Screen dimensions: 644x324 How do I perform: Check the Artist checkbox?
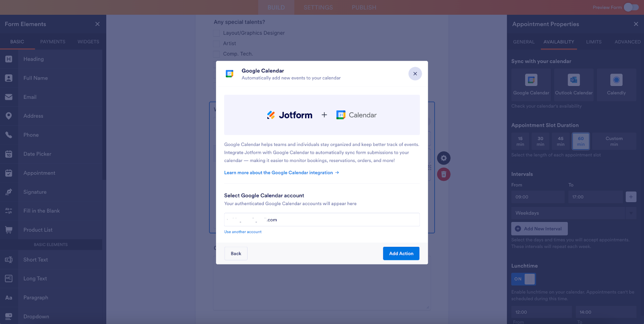tap(217, 43)
